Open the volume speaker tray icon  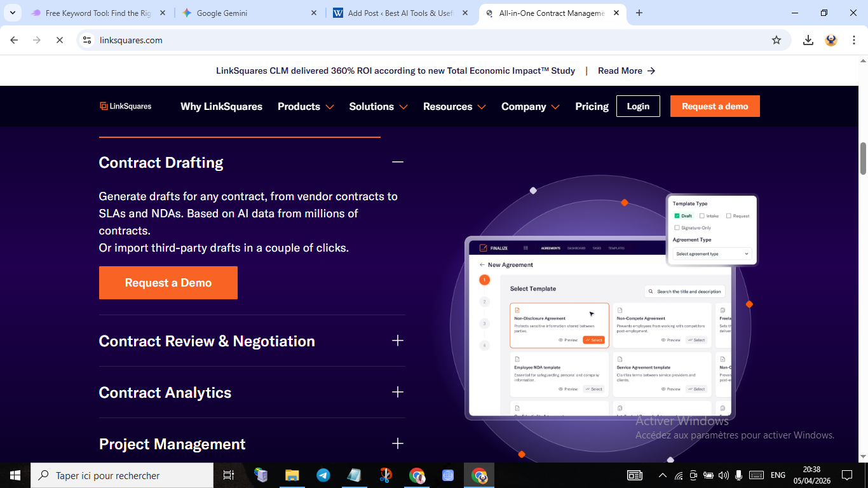coord(723,475)
